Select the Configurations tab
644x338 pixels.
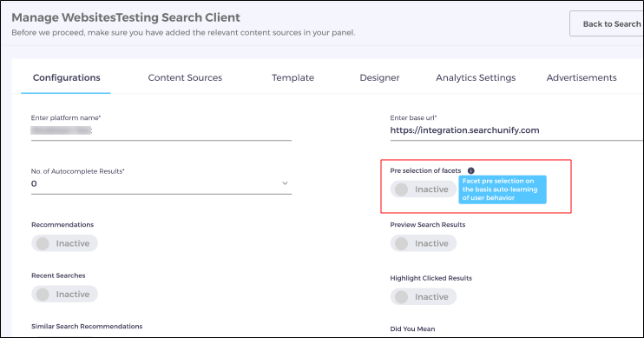click(67, 77)
